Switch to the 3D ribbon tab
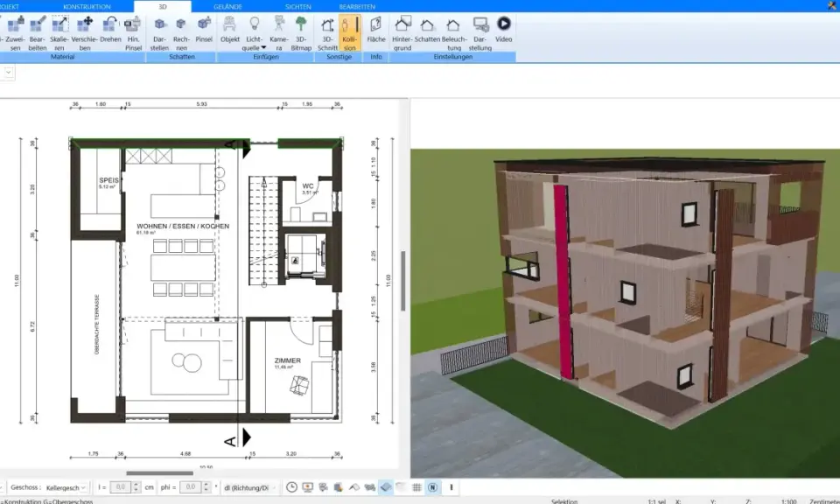This screenshot has height=504, width=840. click(x=163, y=6)
